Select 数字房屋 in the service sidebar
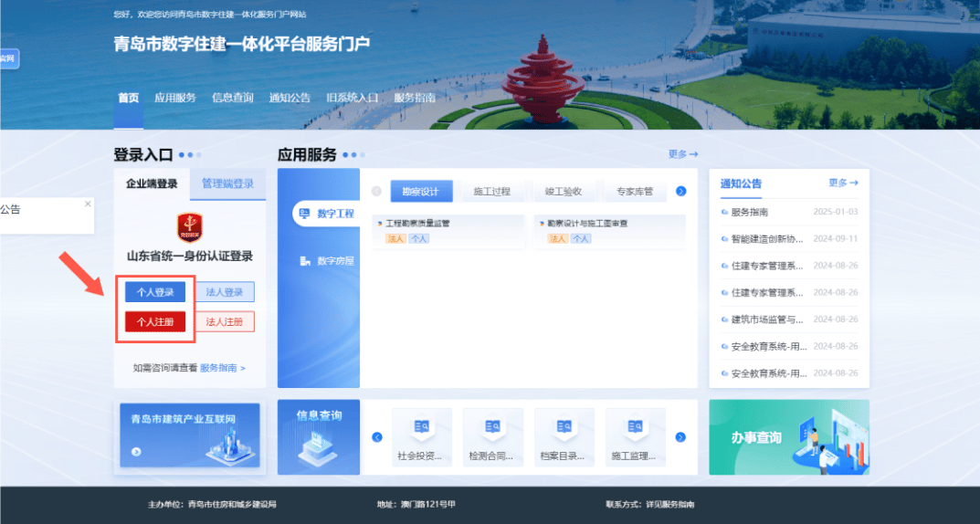980x524 pixels. (x=326, y=261)
